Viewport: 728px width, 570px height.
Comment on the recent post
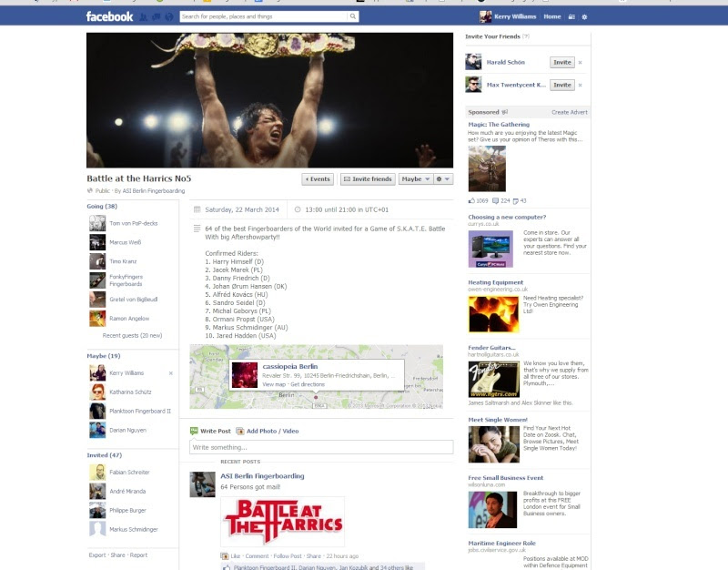257,556
